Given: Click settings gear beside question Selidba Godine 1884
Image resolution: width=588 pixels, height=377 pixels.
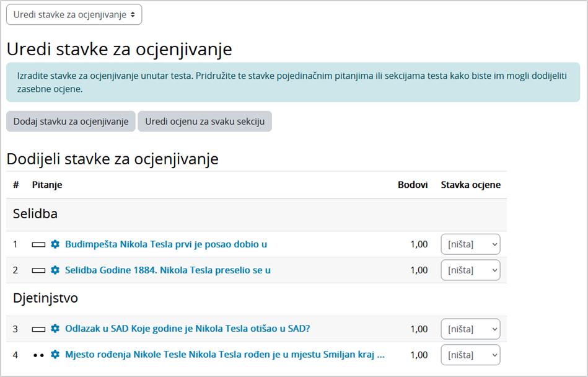Looking at the screenshot, I should (55, 270).
